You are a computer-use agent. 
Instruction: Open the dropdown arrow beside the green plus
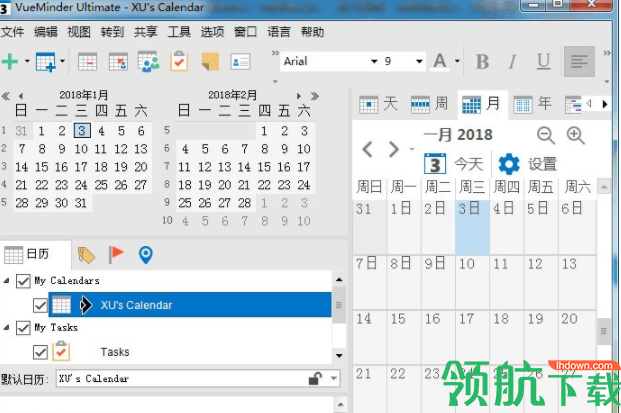tap(27, 61)
